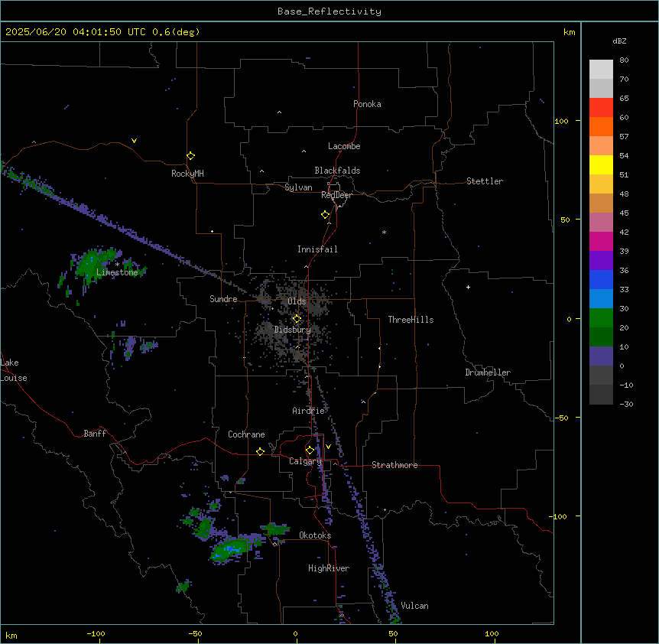Click the RockyMH label
659x644 pixels.
(187, 174)
